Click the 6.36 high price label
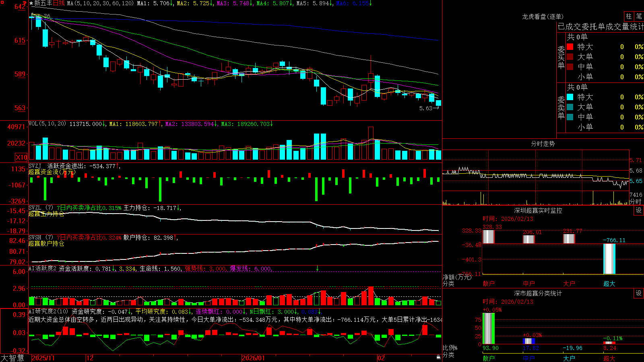644x362 pixels. [44, 16]
